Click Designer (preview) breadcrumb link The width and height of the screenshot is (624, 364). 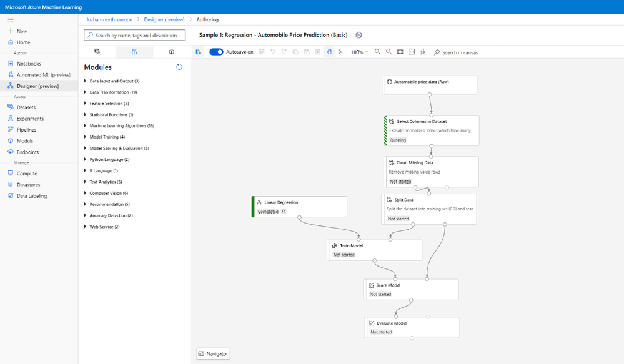(x=164, y=19)
